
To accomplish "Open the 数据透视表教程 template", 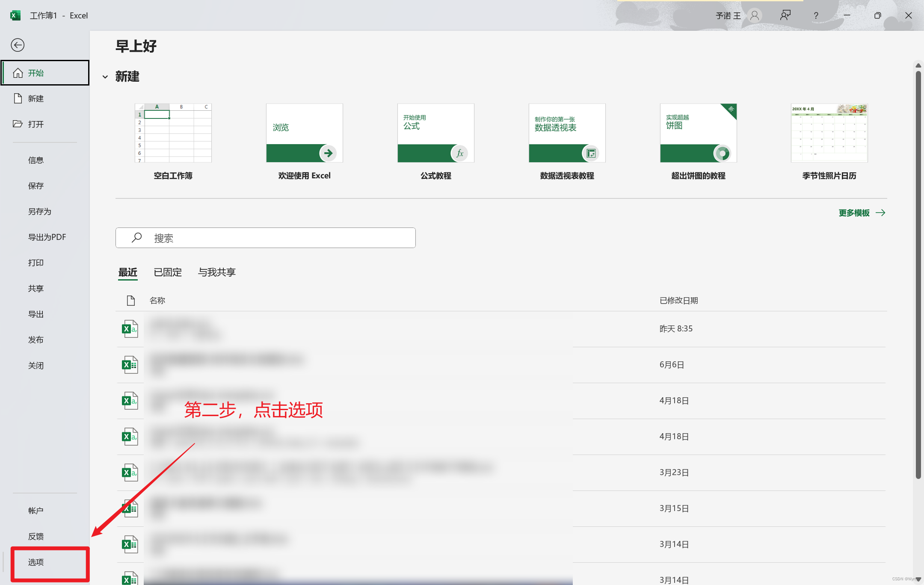I will click(567, 133).
